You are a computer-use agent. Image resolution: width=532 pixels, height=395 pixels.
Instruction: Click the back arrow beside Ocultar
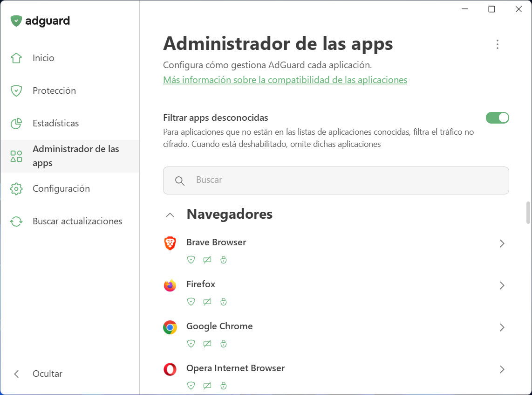click(16, 374)
